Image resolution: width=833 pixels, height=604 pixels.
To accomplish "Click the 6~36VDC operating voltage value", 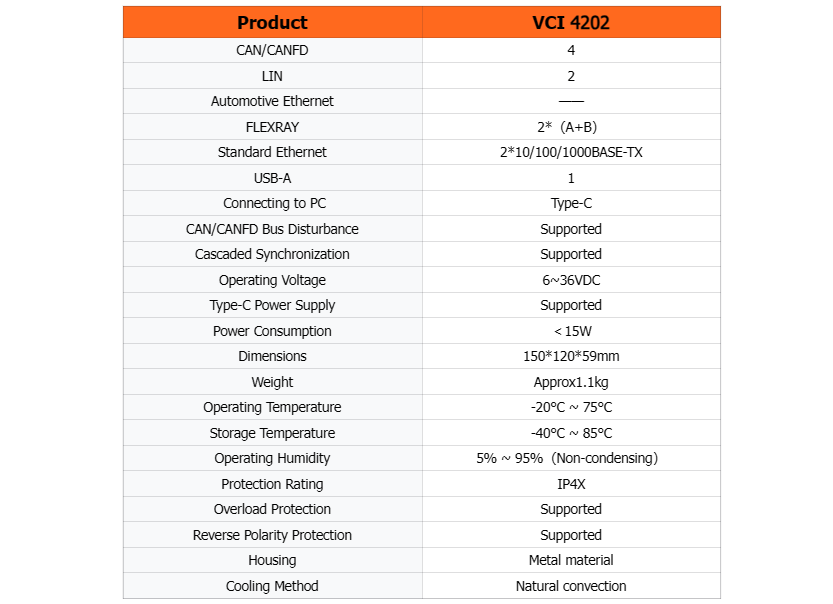I will (571, 280).
